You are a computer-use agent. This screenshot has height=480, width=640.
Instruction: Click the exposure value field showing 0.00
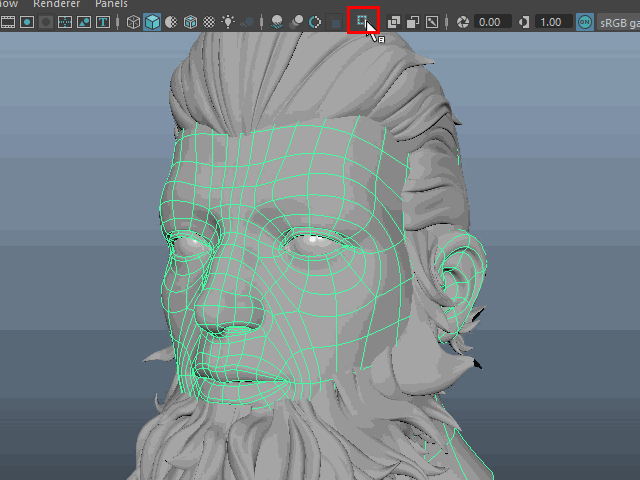(x=492, y=21)
